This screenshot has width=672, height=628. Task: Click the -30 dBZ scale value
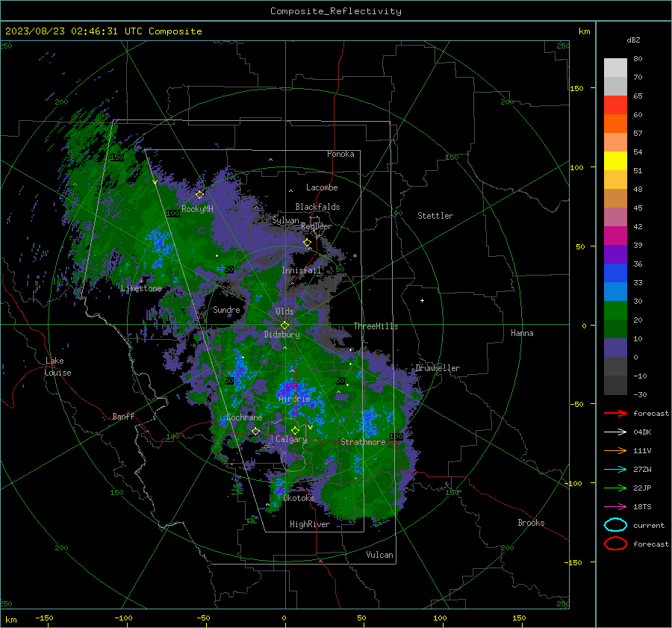(640, 394)
